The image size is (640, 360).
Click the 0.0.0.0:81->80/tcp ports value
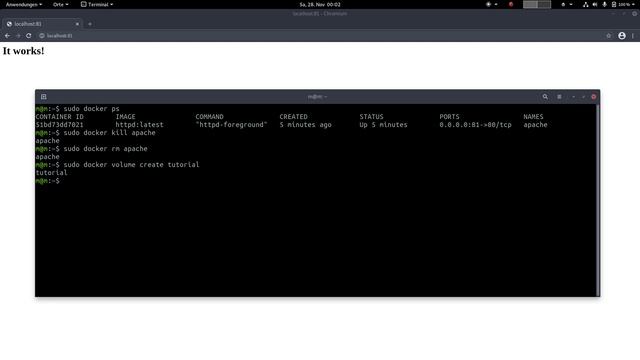[475, 125]
